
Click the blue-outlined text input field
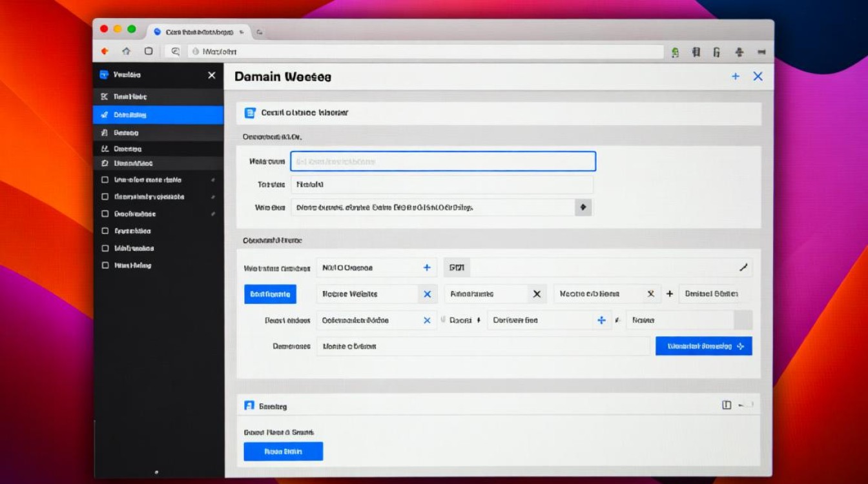coord(443,161)
